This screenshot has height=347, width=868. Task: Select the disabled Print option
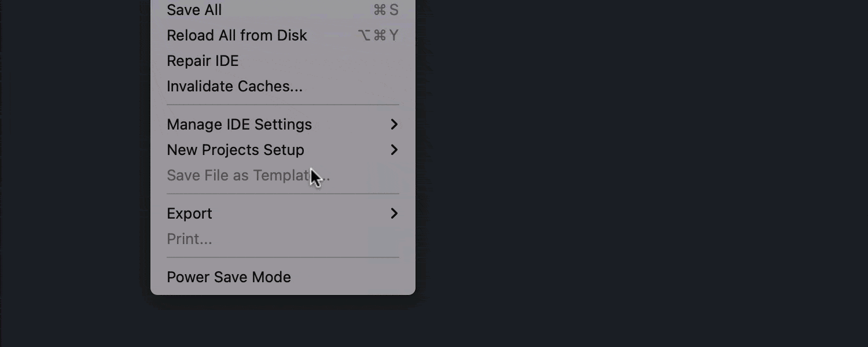189,239
